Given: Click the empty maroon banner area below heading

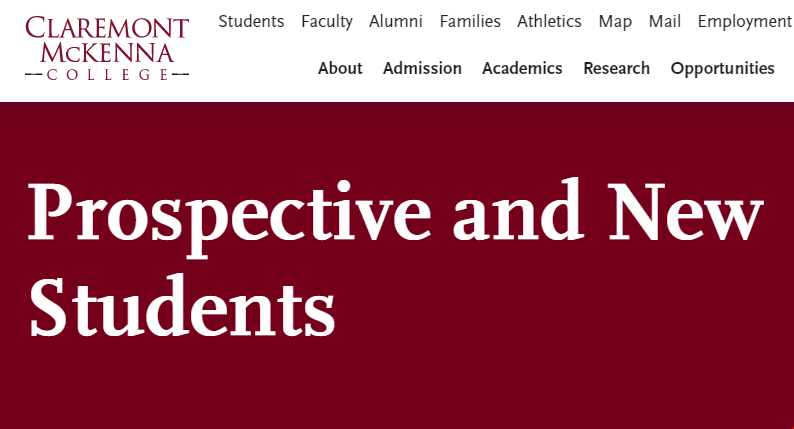Looking at the screenshot, I should tap(397, 385).
